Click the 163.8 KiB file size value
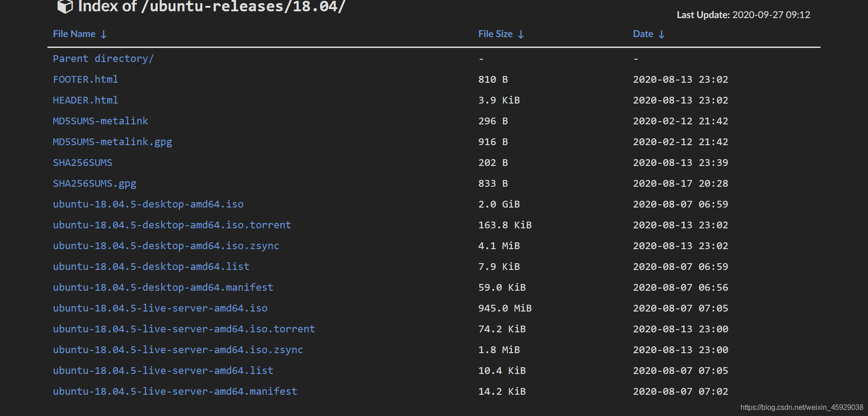Screen dimensions: 868x416 [505, 225]
